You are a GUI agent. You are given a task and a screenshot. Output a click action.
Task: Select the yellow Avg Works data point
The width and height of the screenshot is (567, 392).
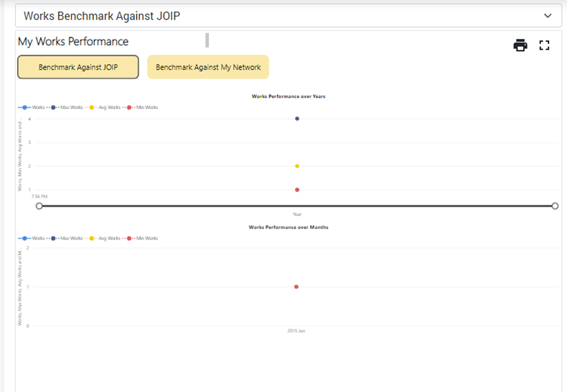click(x=297, y=166)
